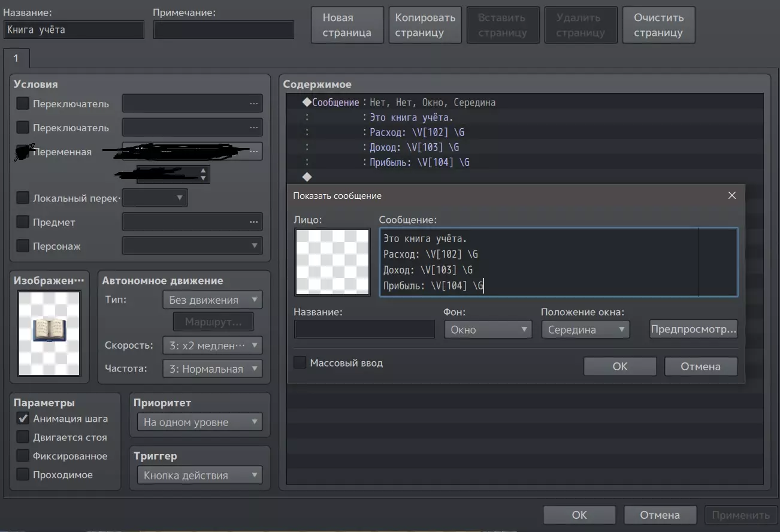Click the empty face image box
780x532 pixels.
(x=332, y=262)
